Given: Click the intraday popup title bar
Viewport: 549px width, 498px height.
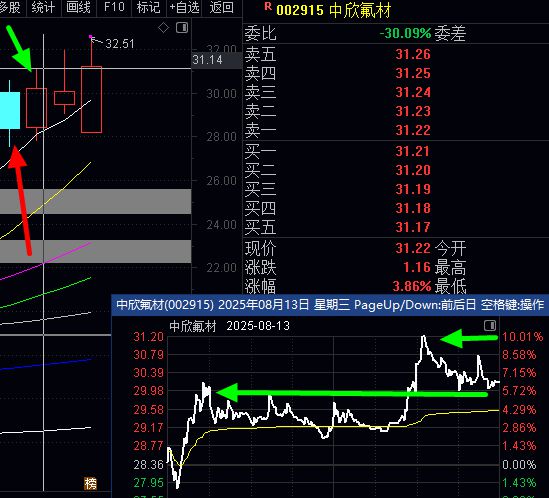Looking at the screenshot, I should (x=330, y=305).
